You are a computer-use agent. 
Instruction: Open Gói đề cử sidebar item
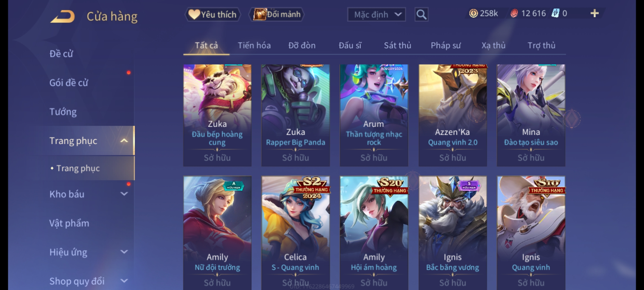[69, 83]
